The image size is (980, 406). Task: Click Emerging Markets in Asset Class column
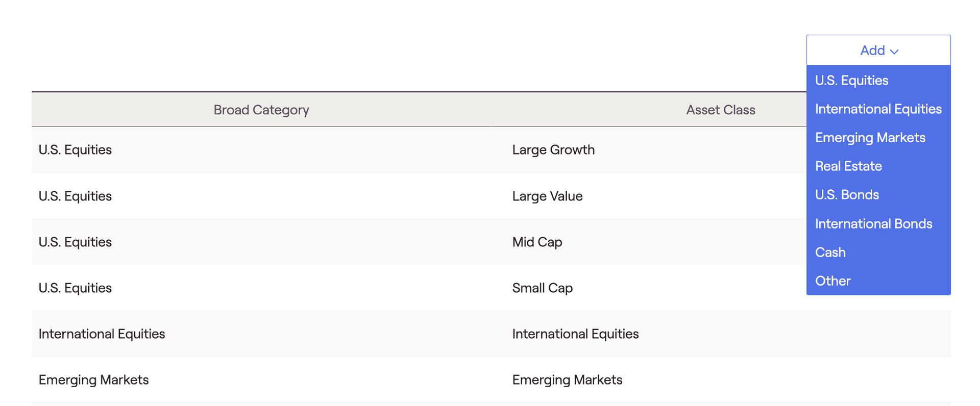click(x=567, y=379)
